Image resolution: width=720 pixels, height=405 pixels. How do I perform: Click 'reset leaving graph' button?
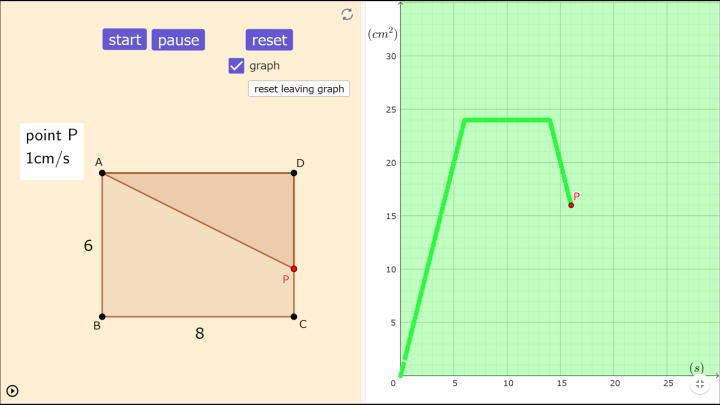point(299,88)
